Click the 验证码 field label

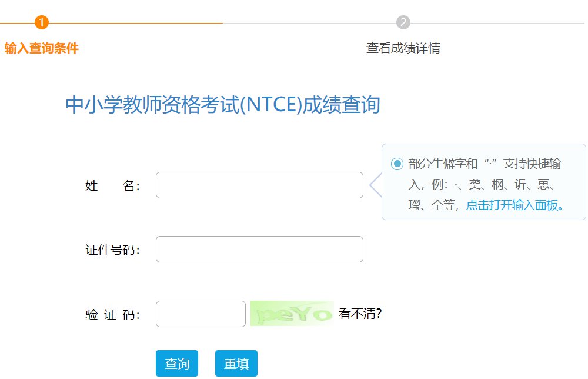coord(113,315)
